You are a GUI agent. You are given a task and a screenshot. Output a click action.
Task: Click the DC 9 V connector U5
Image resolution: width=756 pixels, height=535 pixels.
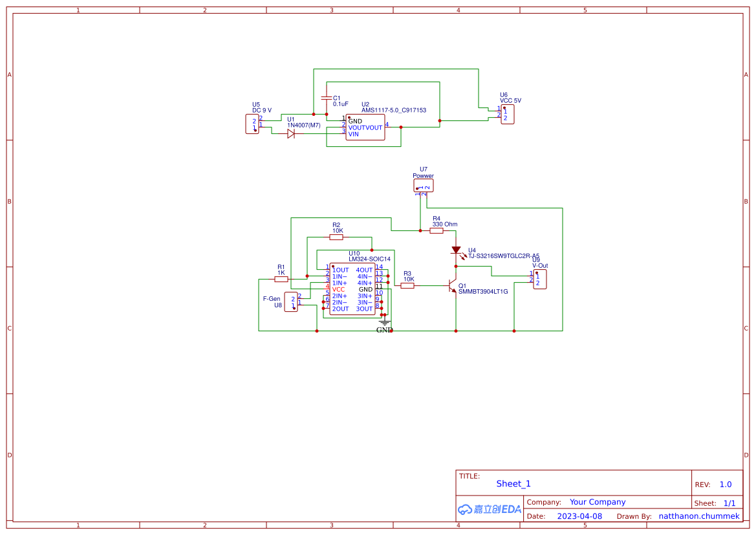pos(252,124)
